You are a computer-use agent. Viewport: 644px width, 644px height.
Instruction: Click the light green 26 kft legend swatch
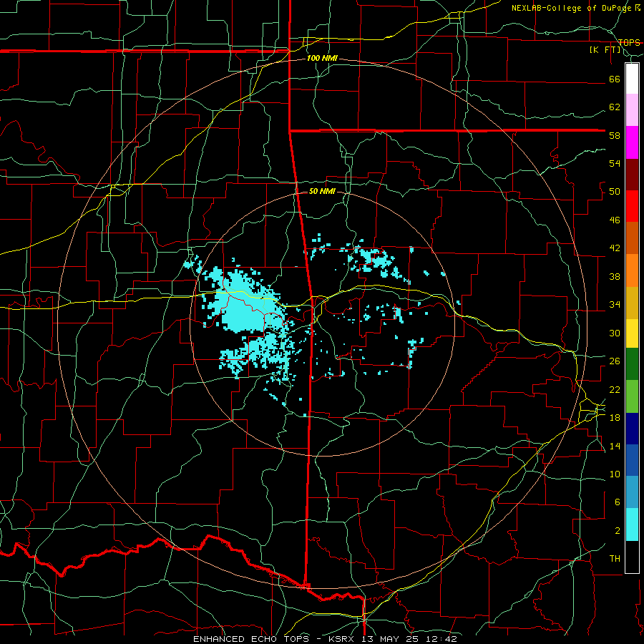632,396
